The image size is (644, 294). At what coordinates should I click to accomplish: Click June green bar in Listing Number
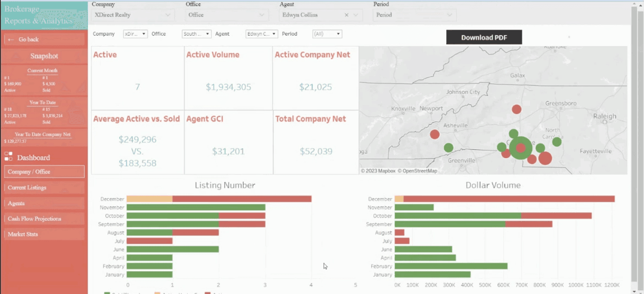173,249
